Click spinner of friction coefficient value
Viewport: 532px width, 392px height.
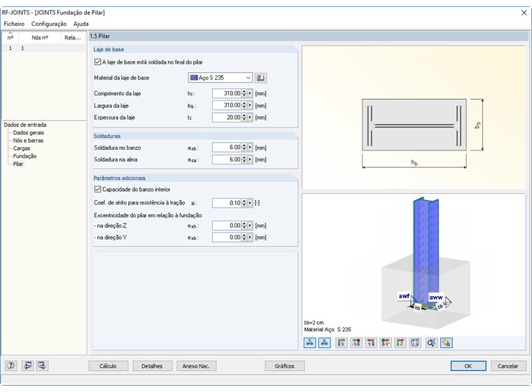point(244,203)
